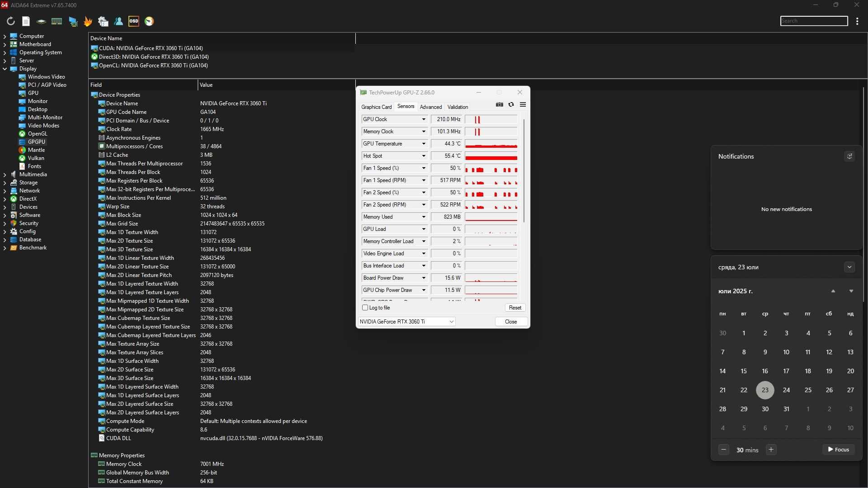This screenshot has width=868, height=488.
Task: Toggle the Log to file checkbox
Action: [365, 308]
